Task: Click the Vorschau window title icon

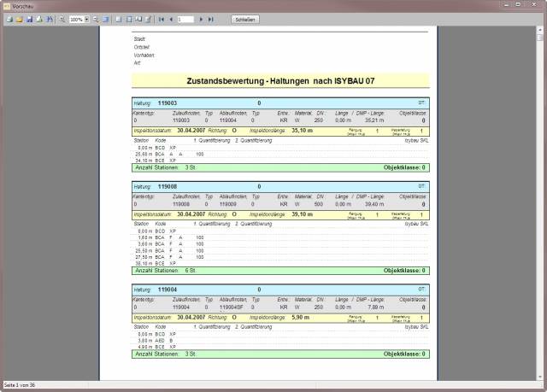Action: (7, 6)
